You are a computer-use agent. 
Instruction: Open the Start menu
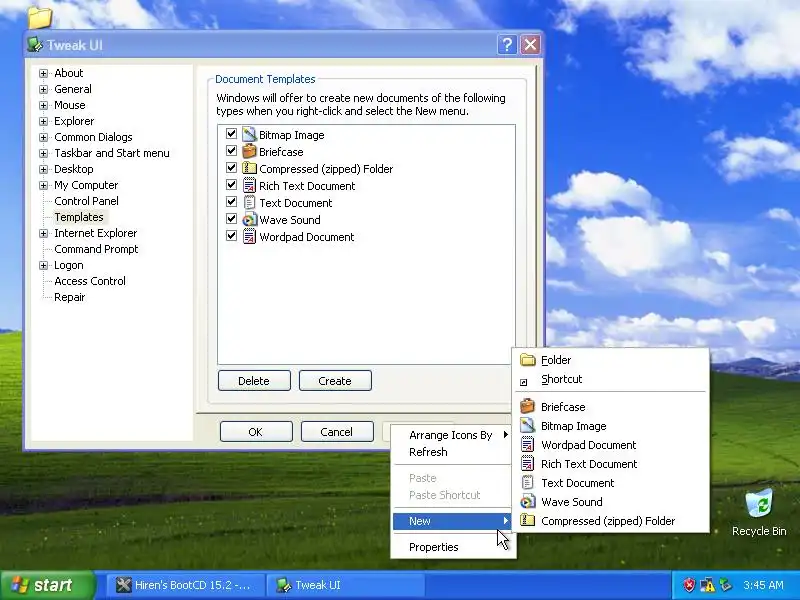coord(48,585)
